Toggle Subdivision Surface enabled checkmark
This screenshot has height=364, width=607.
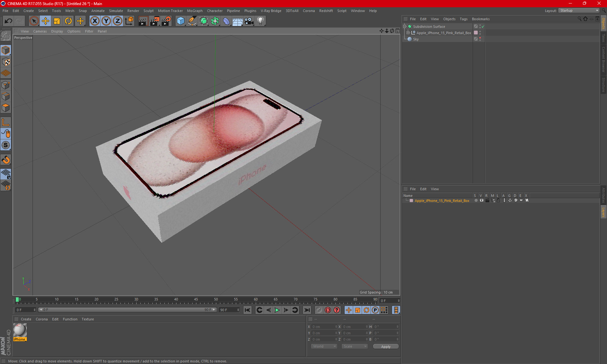tap(483, 27)
